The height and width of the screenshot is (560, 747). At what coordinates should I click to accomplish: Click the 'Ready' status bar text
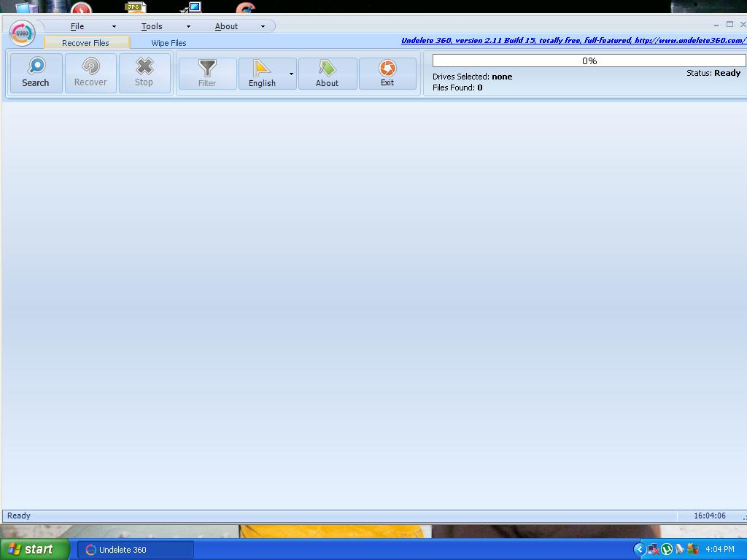tap(18, 516)
